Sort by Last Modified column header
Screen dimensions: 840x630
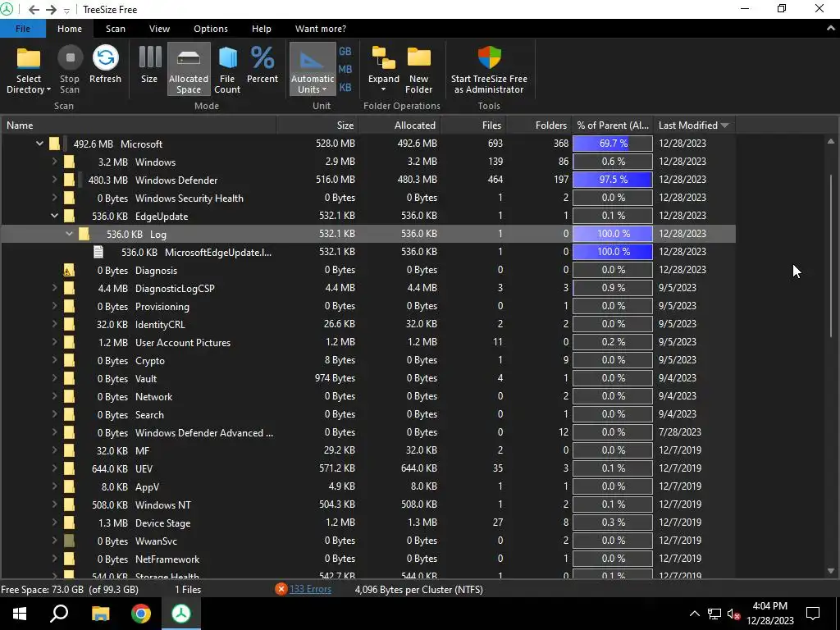(x=694, y=125)
